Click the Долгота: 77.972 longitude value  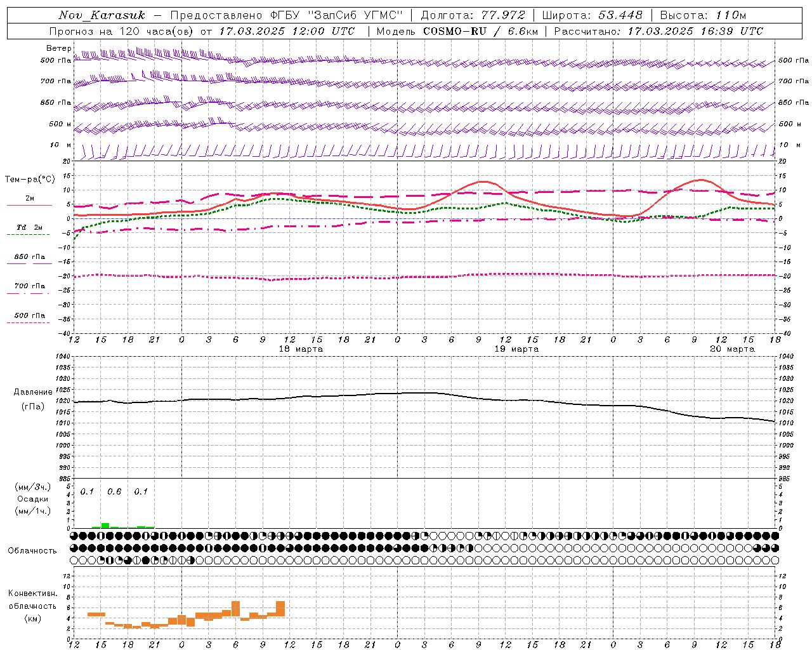[473, 15]
